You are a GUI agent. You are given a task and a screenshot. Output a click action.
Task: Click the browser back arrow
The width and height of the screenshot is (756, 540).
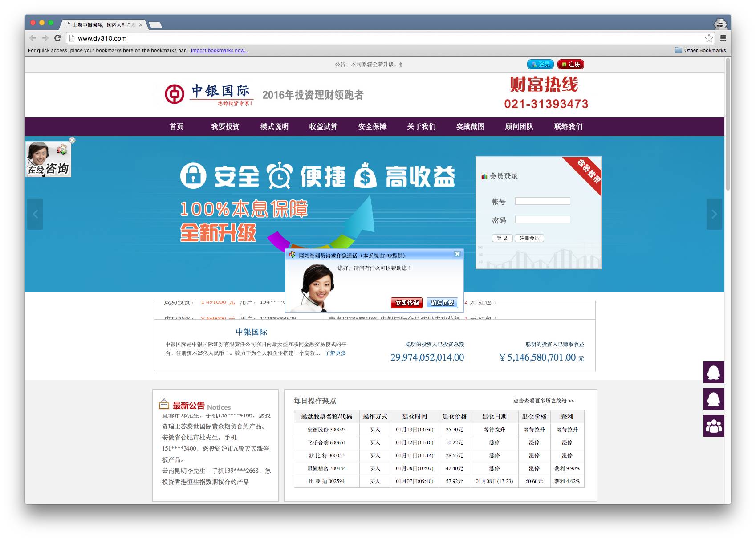[x=33, y=38]
